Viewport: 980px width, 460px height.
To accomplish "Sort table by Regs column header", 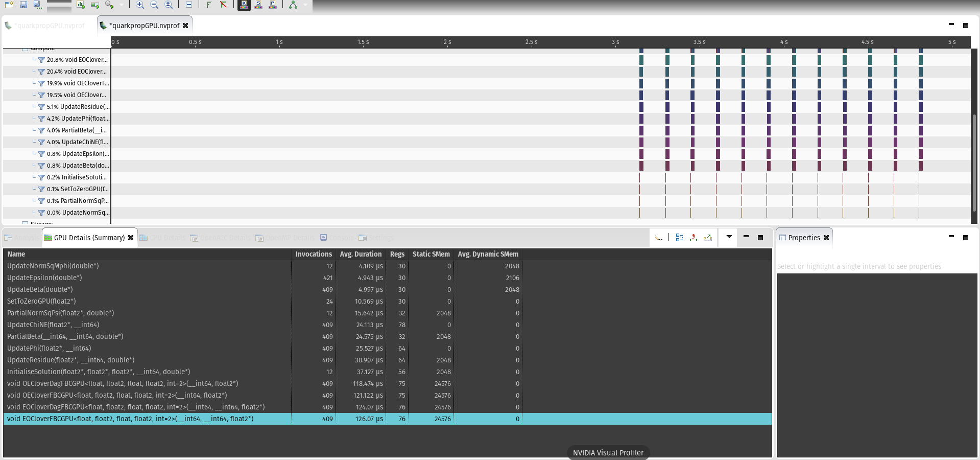I will tap(397, 254).
